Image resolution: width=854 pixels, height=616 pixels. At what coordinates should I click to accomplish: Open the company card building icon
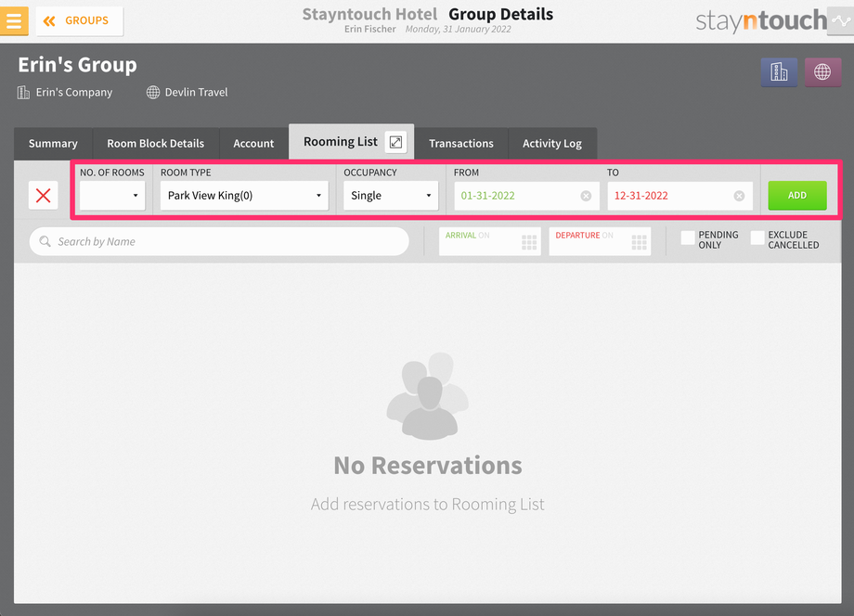pyautogui.click(x=779, y=71)
